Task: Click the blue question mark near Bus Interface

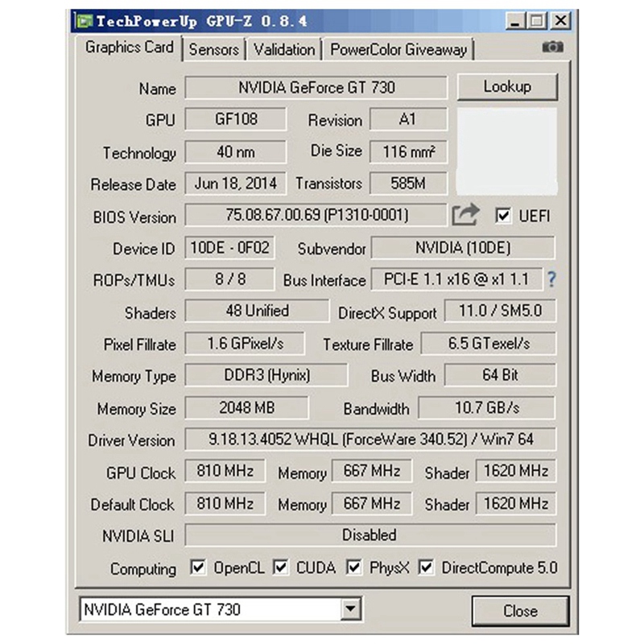Action: click(x=551, y=279)
